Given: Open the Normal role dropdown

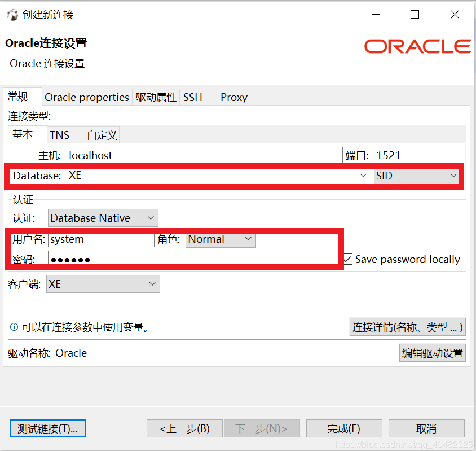Looking at the screenshot, I should [248, 239].
